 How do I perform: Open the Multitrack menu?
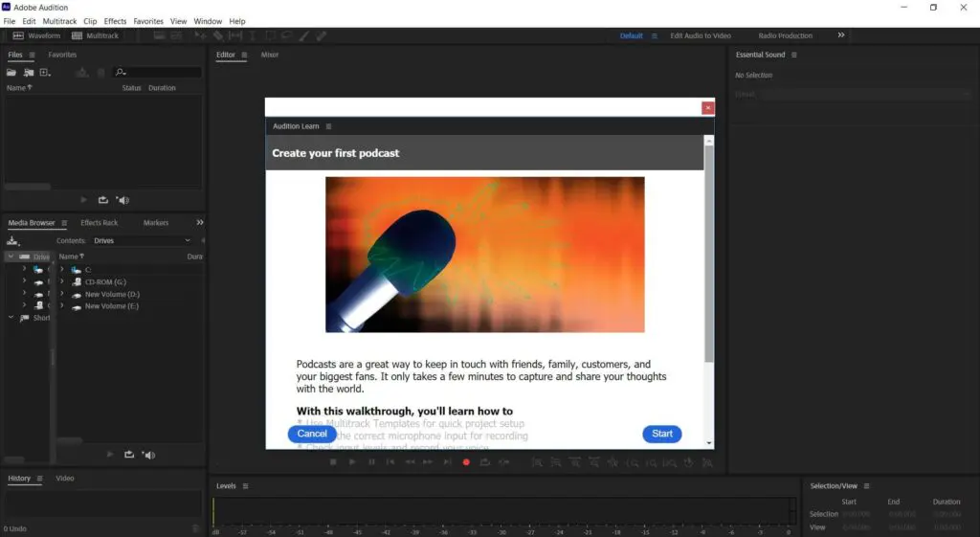click(x=59, y=21)
